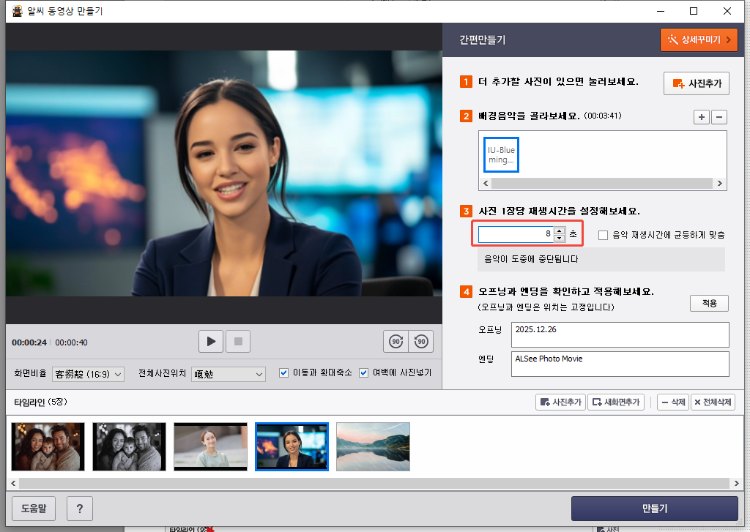Remove background music with minus button
The height and width of the screenshot is (532, 750).
[720, 117]
